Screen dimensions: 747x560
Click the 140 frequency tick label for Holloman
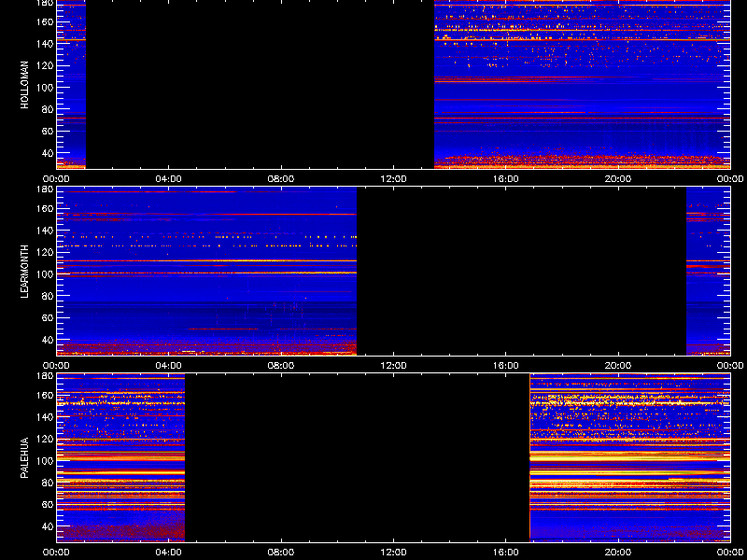tap(46, 44)
